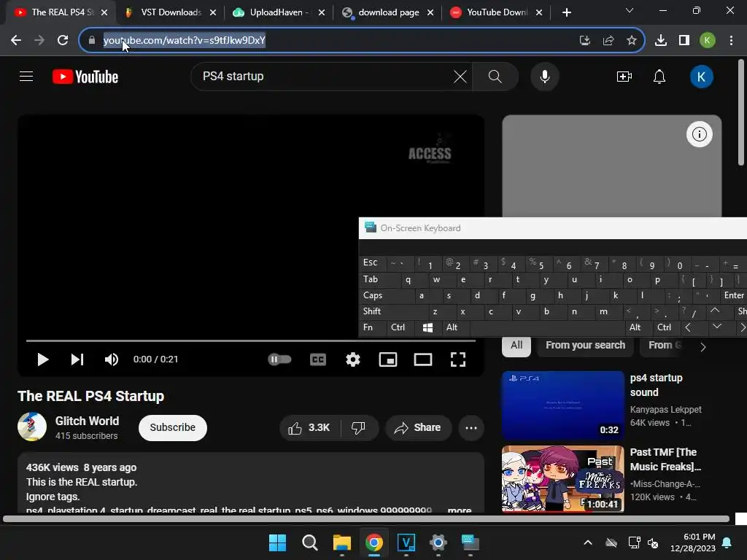Click Esc key on On-Screen Keyboard
Image resolution: width=747 pixels, height=560 pixels.
point(373,262)
